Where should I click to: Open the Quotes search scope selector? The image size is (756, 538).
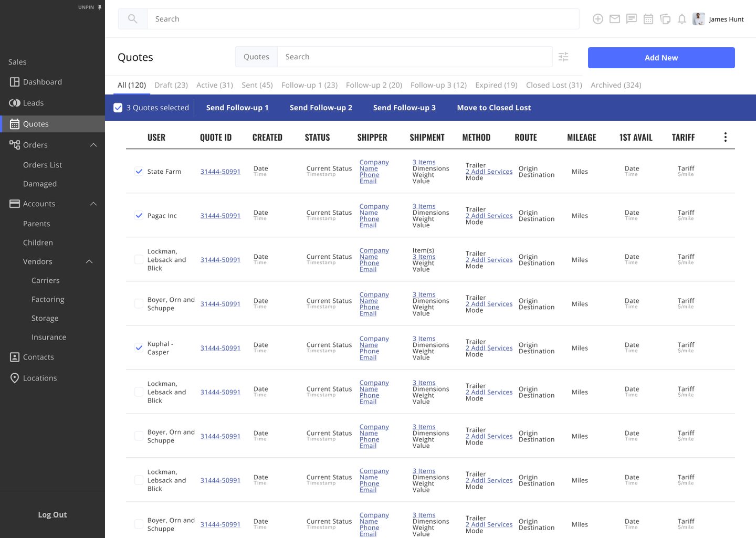click(256, 57)
